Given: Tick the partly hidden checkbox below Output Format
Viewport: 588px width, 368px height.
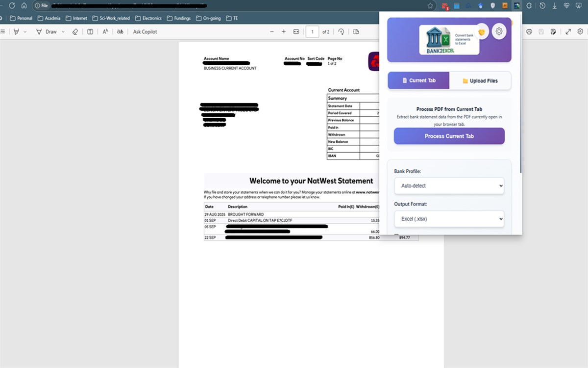Looking at the screenshot, I should tap(397, 235).
